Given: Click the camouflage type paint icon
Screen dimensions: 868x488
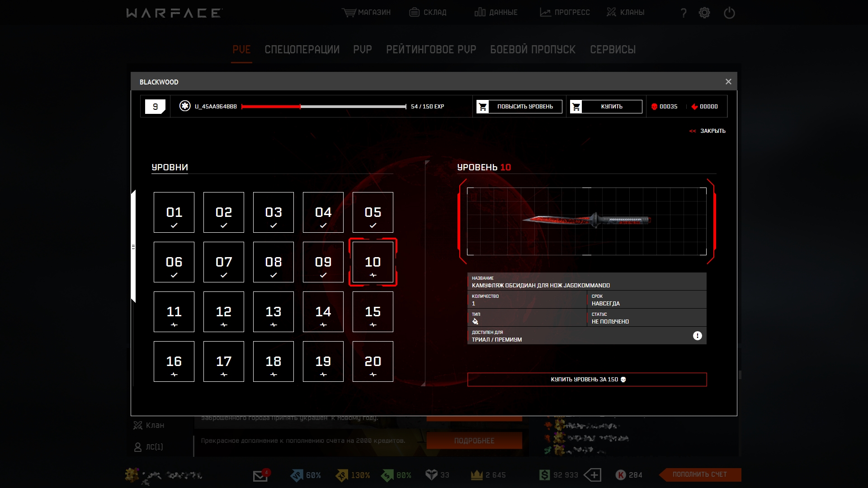Looking at the screenshot, I should point(475,321).
